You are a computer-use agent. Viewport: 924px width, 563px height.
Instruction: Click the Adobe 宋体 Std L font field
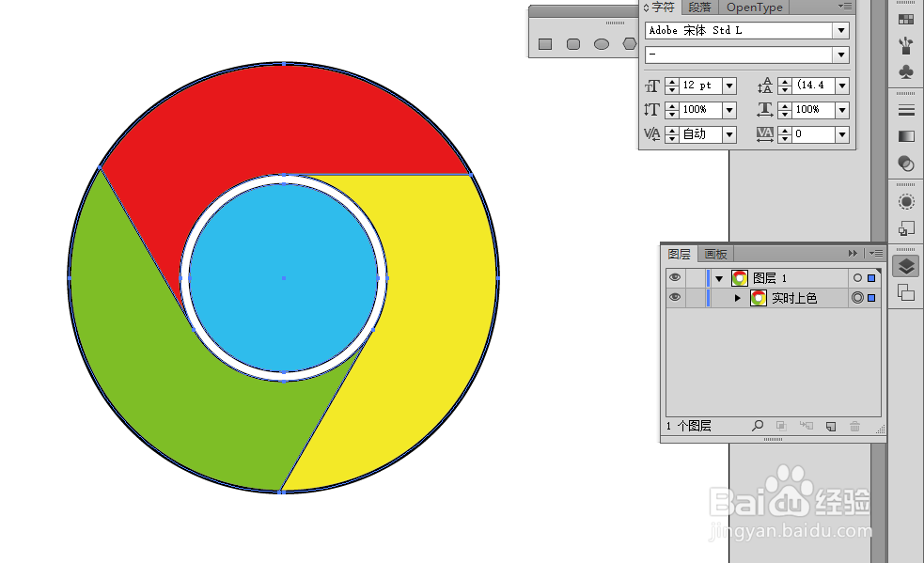pyautogui.click(x=739, y=30)
